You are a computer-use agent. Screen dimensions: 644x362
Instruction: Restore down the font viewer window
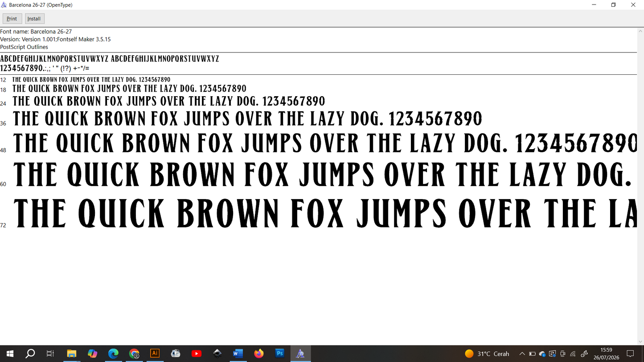[x=613, y=5]
